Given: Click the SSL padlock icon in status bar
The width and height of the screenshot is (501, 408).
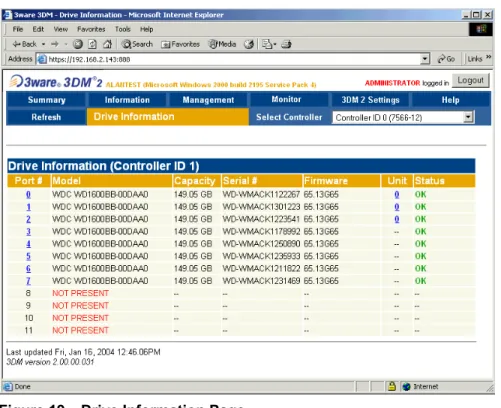Looking at the screenshot, I should 392,386.
